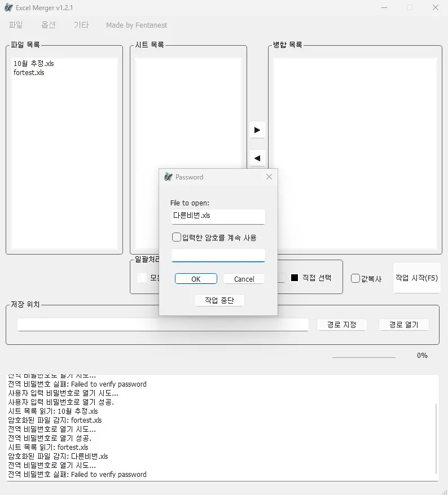Close the Password dialog with X
The height and width of the screenshot is (495, 448).
pyautogui.click(x=269, y=177)
